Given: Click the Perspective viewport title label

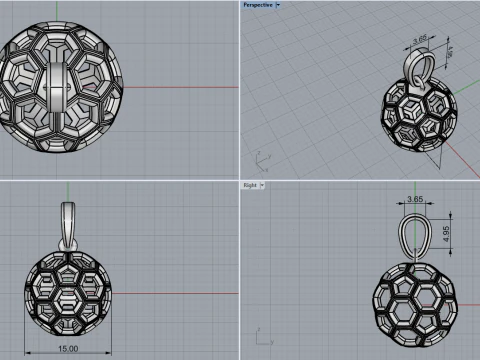Looking at the screenshot, I should [x=258, y=5].
